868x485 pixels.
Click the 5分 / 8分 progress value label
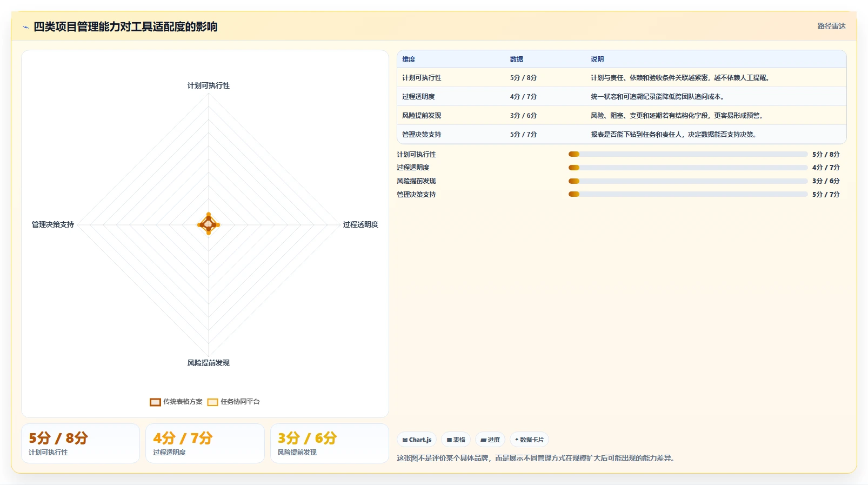(x=826, y=154)
